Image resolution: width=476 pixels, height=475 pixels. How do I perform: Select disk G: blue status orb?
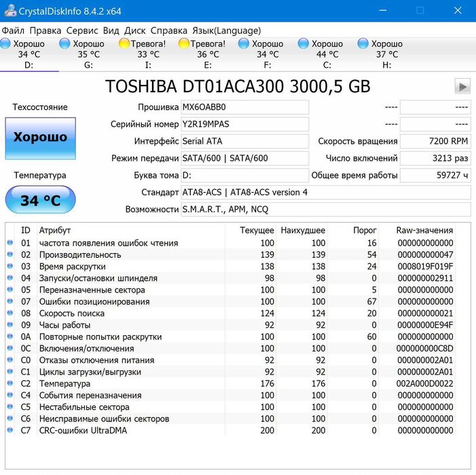click(65, 43)
